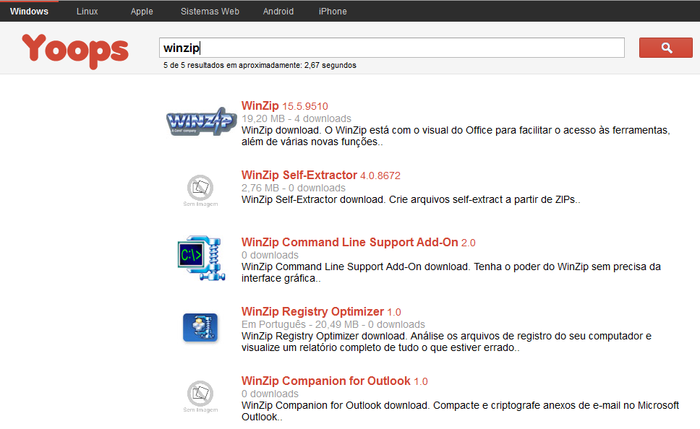Open WinZip Command Line Support Add-On link
Image resolution: width=700 pixels, height=429 pixels.
(x=358, y=242)
